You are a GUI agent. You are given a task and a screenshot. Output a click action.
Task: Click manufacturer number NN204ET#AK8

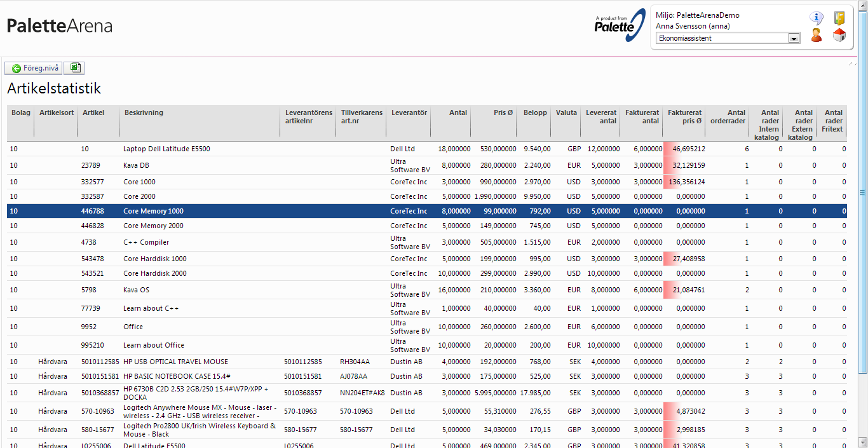pyautogui.click(x=362, y=393)
